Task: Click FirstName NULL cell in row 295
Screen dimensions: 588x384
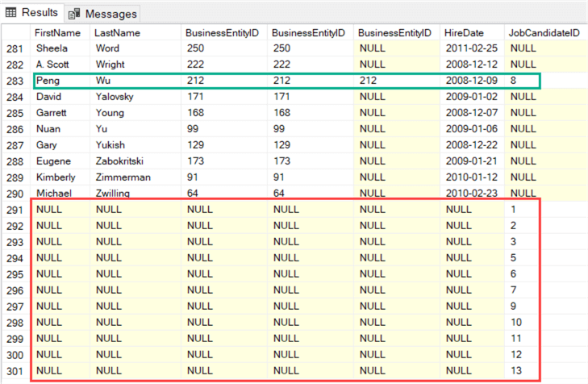Action: tap(60, 274)
